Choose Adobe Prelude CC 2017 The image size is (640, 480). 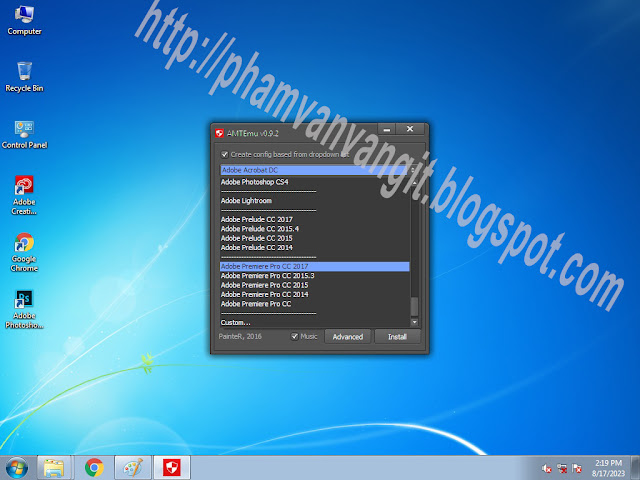point(315,220)
